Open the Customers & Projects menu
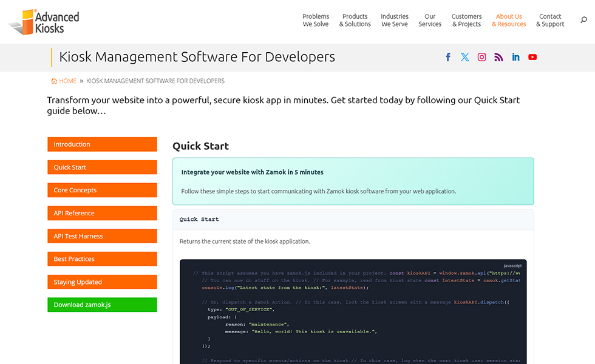595x364 pixels. (466, 21)
